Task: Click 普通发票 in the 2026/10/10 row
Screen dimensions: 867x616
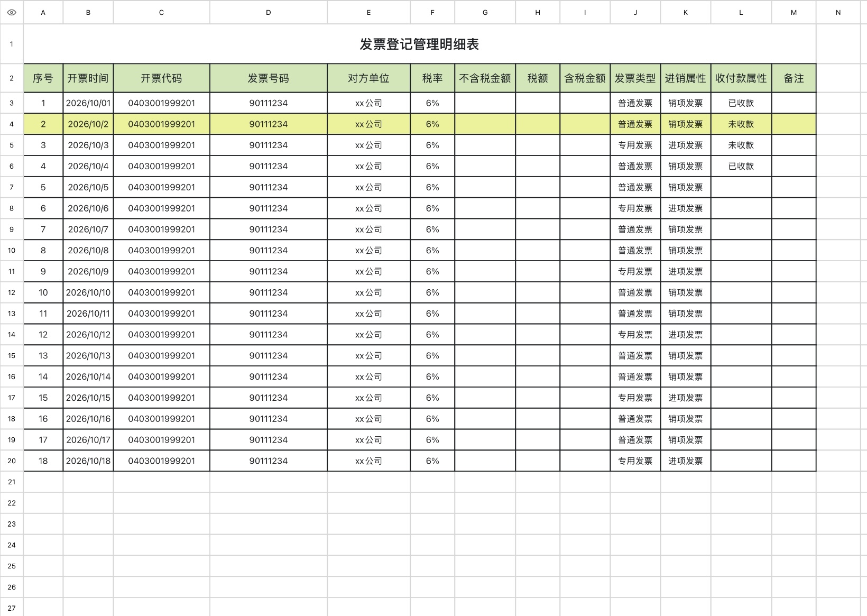Action: click(635, 292)
